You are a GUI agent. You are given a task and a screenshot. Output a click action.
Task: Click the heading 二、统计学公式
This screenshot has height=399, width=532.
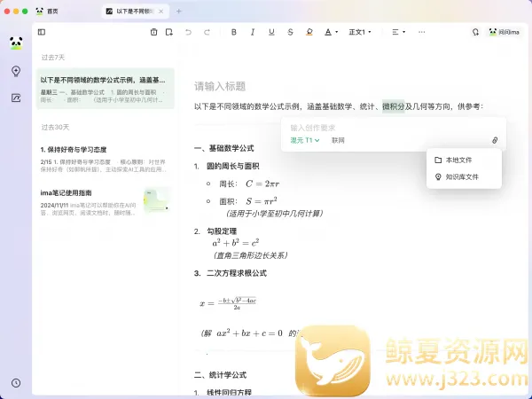[x=220, y=375]
